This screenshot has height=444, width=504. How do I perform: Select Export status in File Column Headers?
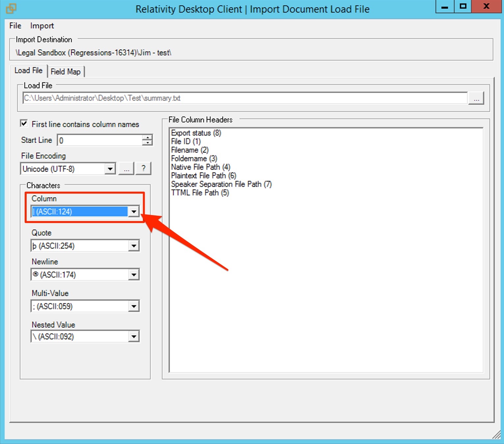click(196, 133)
